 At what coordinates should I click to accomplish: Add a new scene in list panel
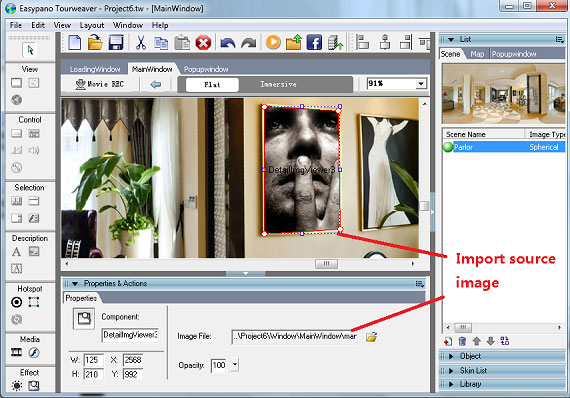448,341
